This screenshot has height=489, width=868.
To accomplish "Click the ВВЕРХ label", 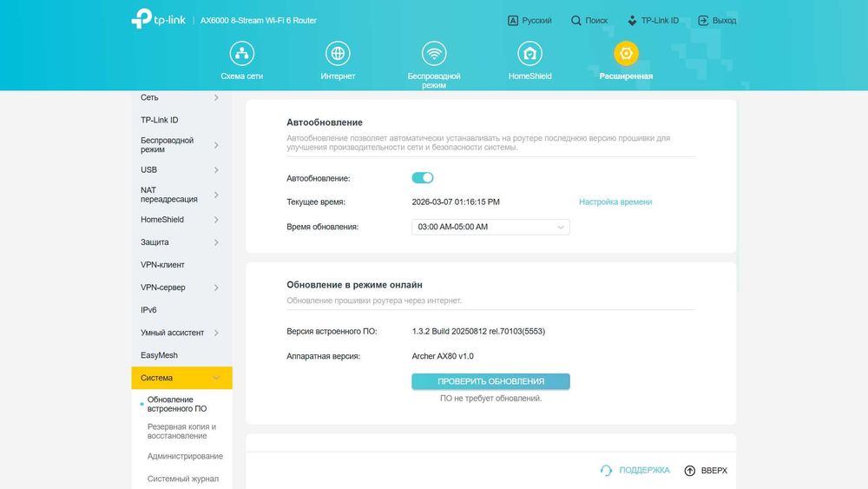I will pos(714,470).
